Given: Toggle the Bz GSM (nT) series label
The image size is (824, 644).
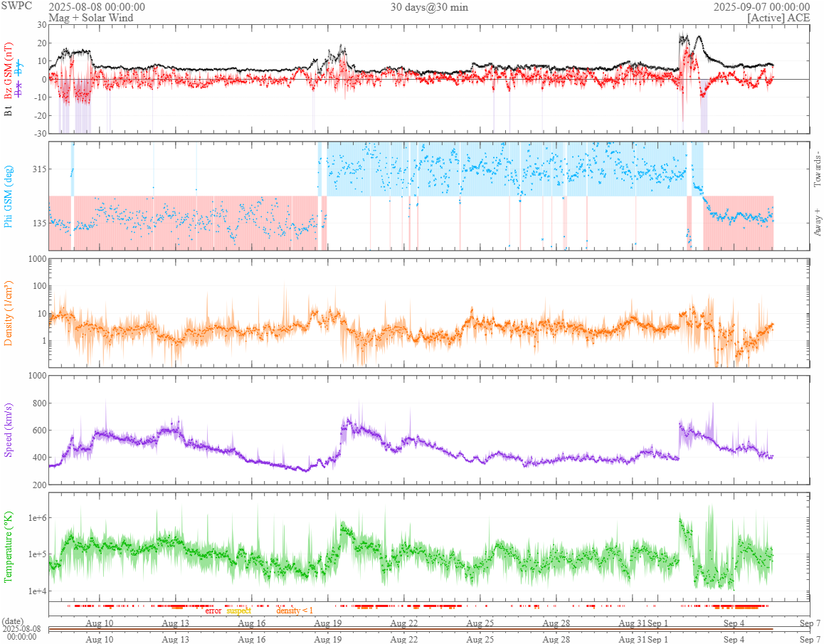Looking at the screenshot, I should [x=8, y=71].
